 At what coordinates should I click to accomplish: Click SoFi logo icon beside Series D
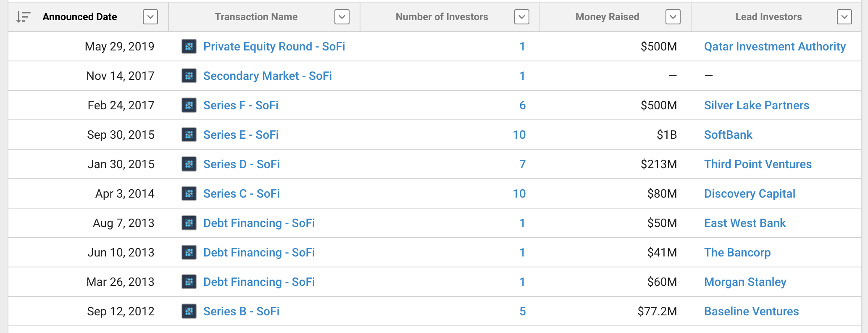(189, 164)
